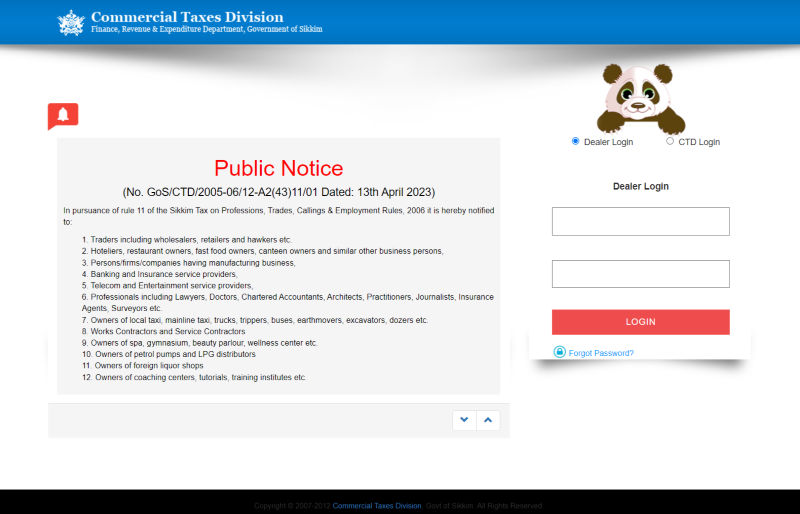Click the 'Hoteliers, restaurant owners' list item
The image size is (800, 514).
click(x=263, y=251)
